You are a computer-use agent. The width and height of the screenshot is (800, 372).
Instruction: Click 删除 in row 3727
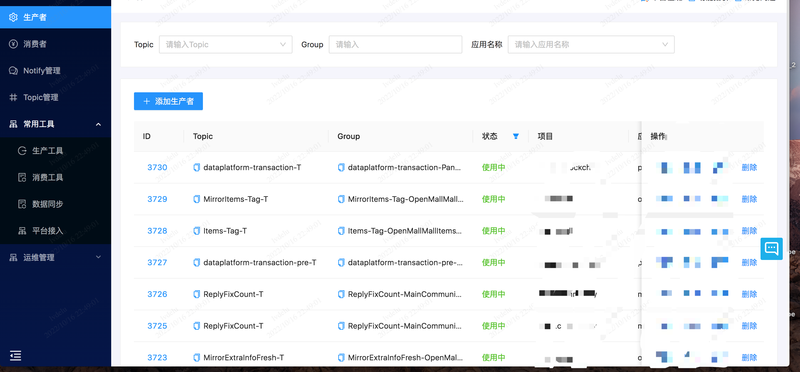coord(749,262)
